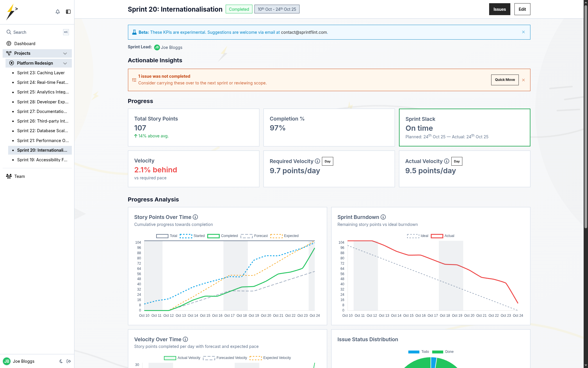
Task: Click the search magnifier icon
Action: 9,32
